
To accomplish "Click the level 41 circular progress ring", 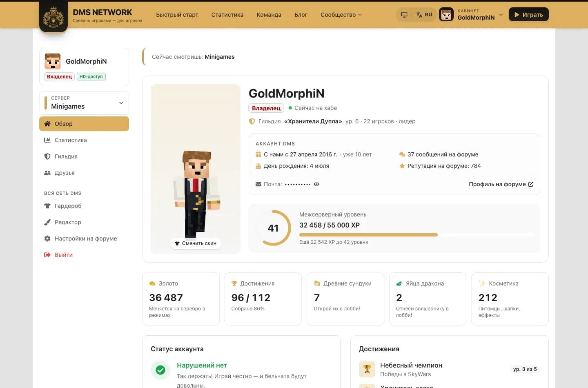I will click(274, 228).
